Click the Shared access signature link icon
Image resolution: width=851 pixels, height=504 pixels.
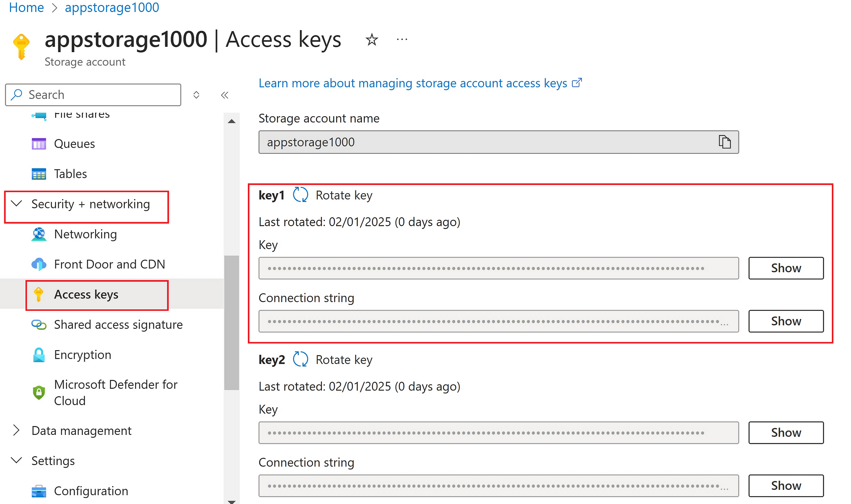[x=39, y=324]
